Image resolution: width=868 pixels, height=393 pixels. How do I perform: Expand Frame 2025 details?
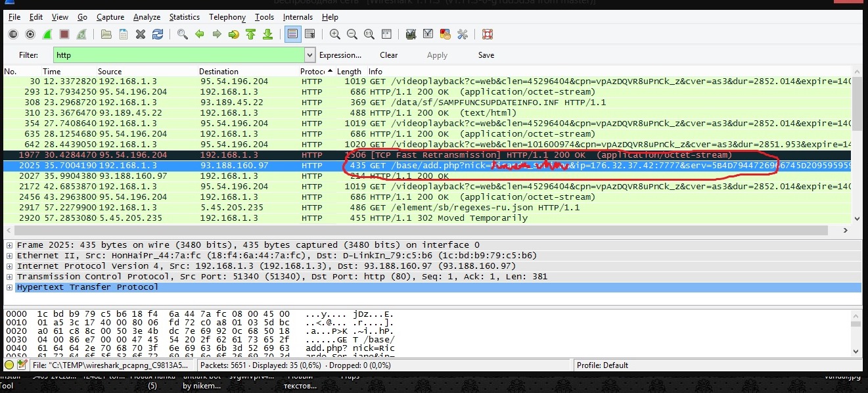tap(9, 245)
